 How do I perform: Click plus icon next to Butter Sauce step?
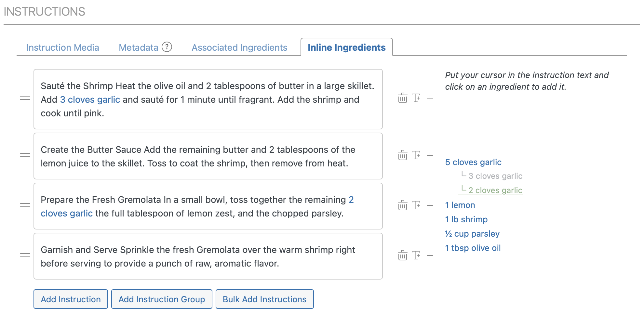430,155
